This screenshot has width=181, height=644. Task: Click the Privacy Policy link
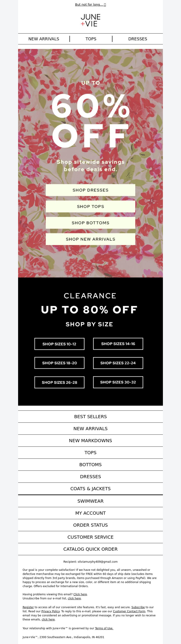pyautogui.click(x=50, y=611)
